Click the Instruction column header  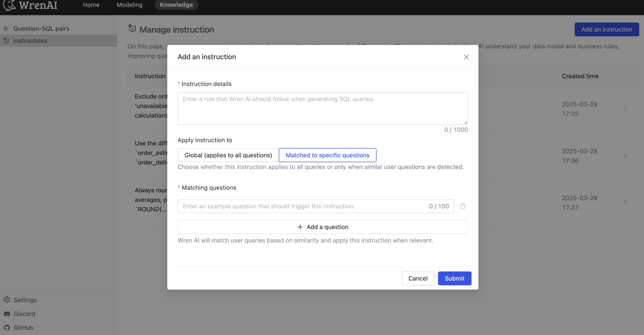click(150, 76)
